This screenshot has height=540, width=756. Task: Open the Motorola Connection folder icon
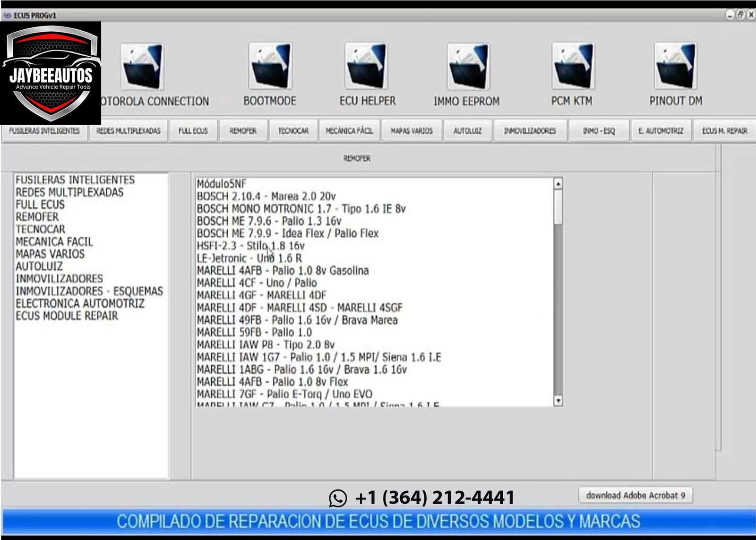[142, 67]
